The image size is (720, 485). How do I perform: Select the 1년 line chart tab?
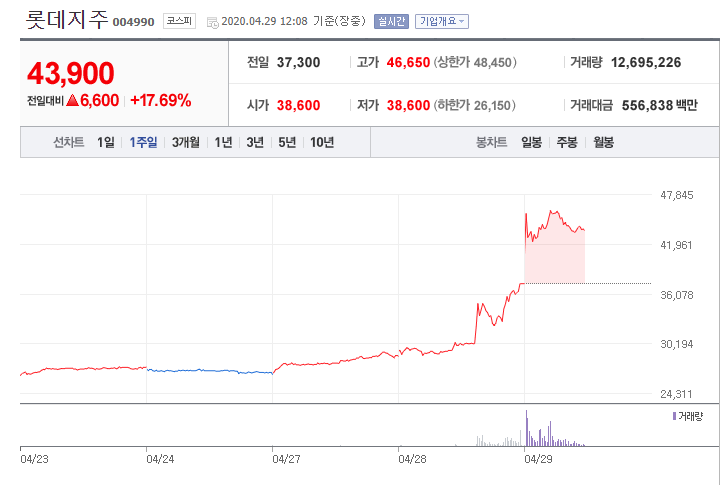[223, 142]
